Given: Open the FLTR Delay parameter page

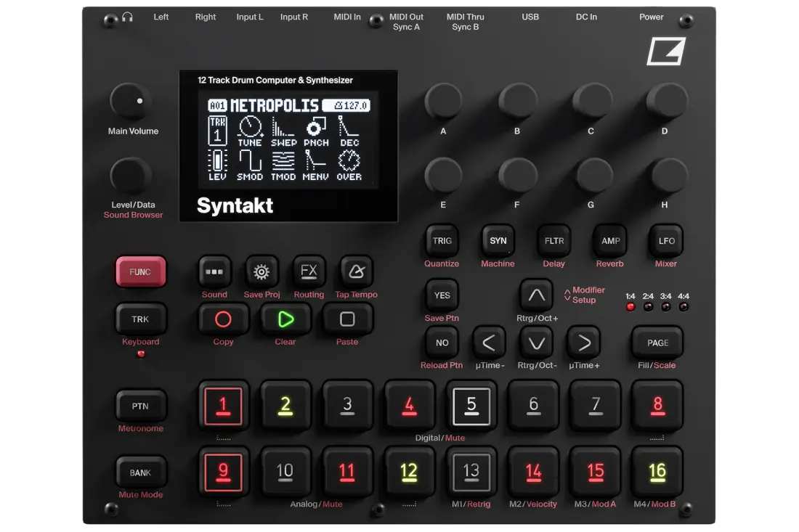Looking at the screenshot, I should [554, 241].
